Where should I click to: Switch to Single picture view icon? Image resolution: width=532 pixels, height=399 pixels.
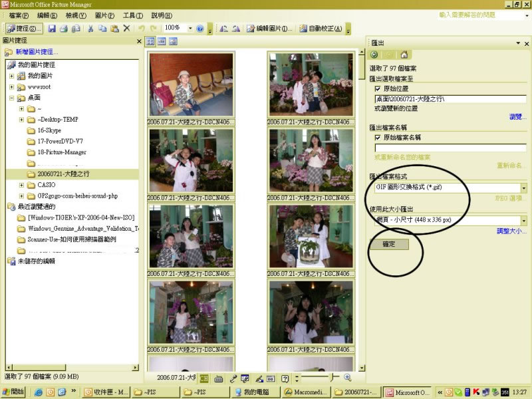173,42
